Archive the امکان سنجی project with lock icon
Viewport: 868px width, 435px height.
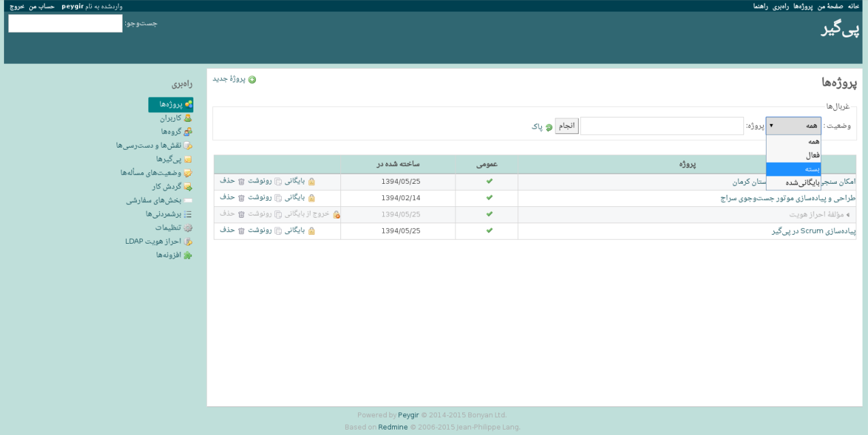pyautogui.click(x=300, y=181)
